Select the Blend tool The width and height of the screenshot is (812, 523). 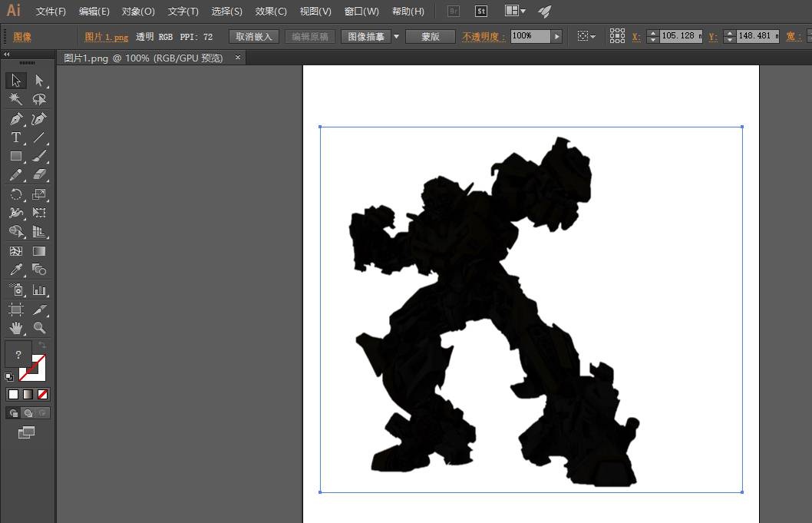(39, 270)
